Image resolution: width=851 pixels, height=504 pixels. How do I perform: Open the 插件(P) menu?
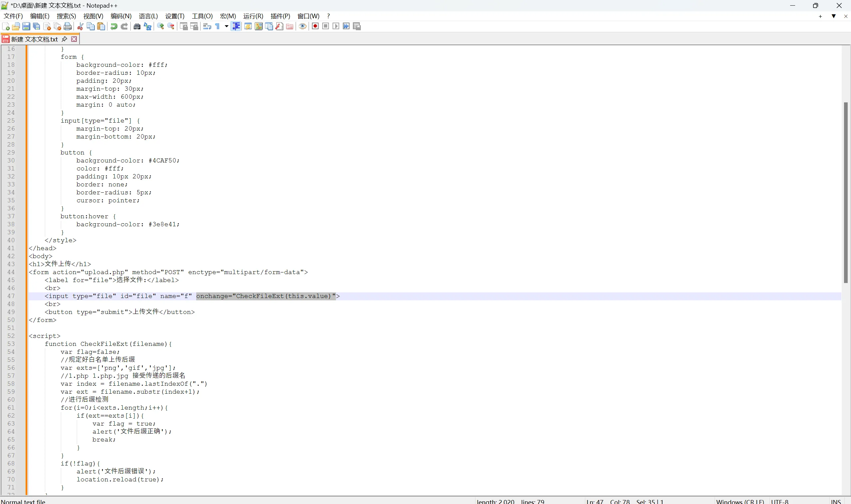click(280, 16)
